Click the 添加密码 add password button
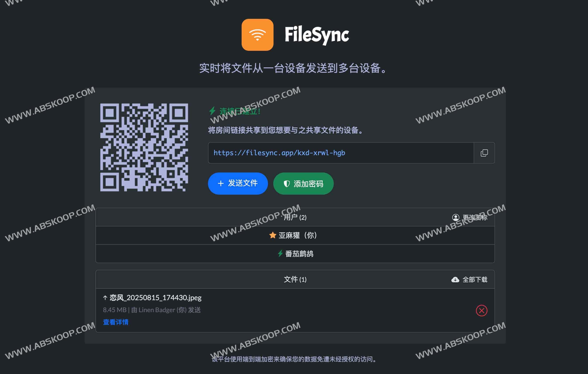This screenshot has width=588, height=374. [303, 183]
